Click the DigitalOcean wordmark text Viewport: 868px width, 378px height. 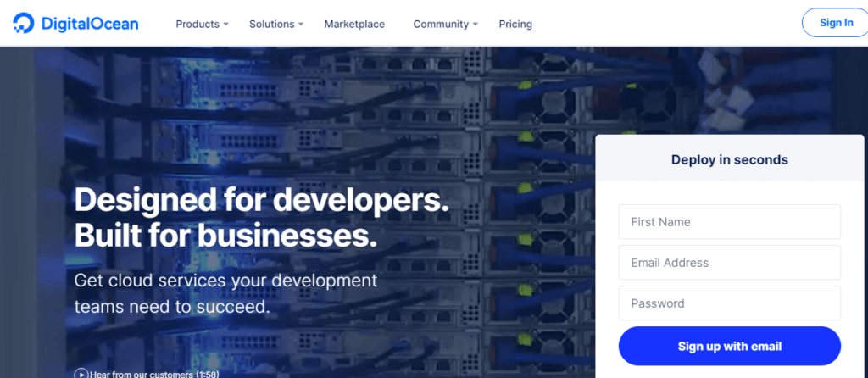pos(89,24)
